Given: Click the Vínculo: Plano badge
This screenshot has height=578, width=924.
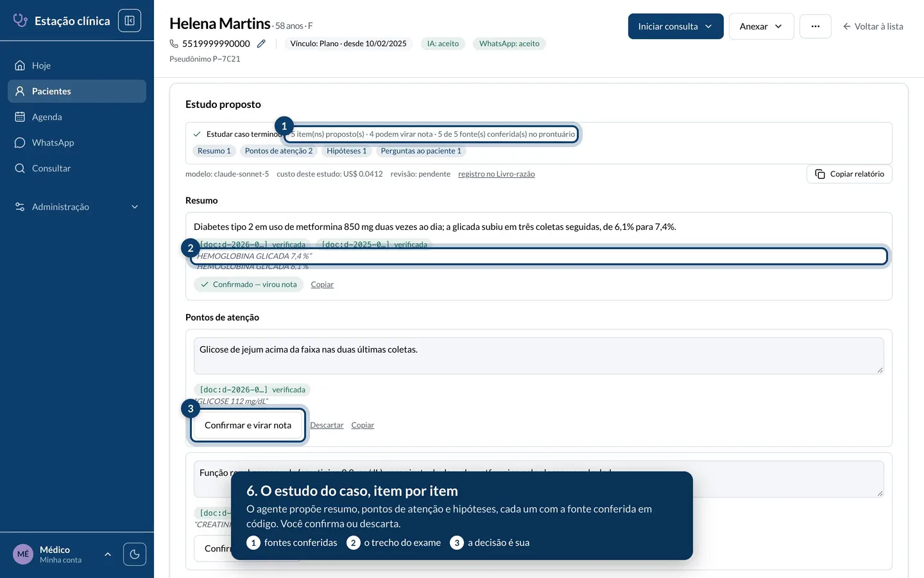Looking at the screenshot, I should (x=348, y=44).
